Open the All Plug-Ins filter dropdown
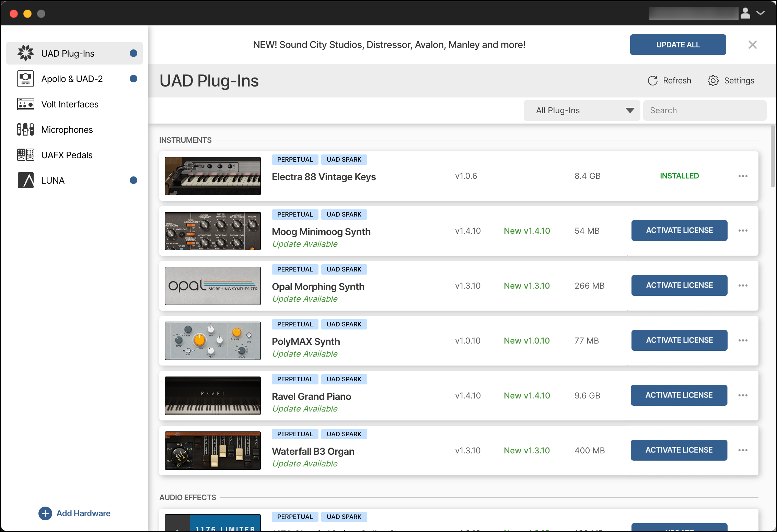 [x=581, y=110]
